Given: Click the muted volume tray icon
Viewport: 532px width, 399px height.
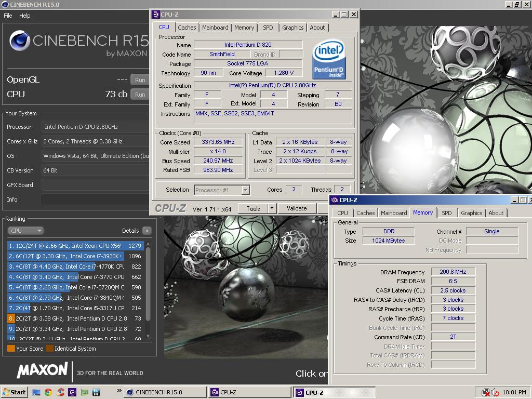Looking at the screenshot, I should (x=495, y=393).
